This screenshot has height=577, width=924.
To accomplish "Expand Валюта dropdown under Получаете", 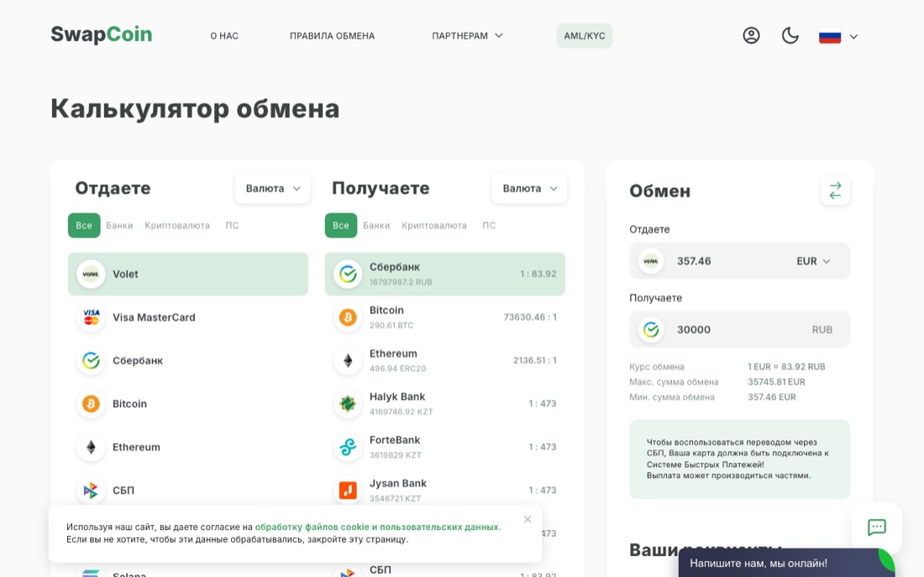I will 530,189.
